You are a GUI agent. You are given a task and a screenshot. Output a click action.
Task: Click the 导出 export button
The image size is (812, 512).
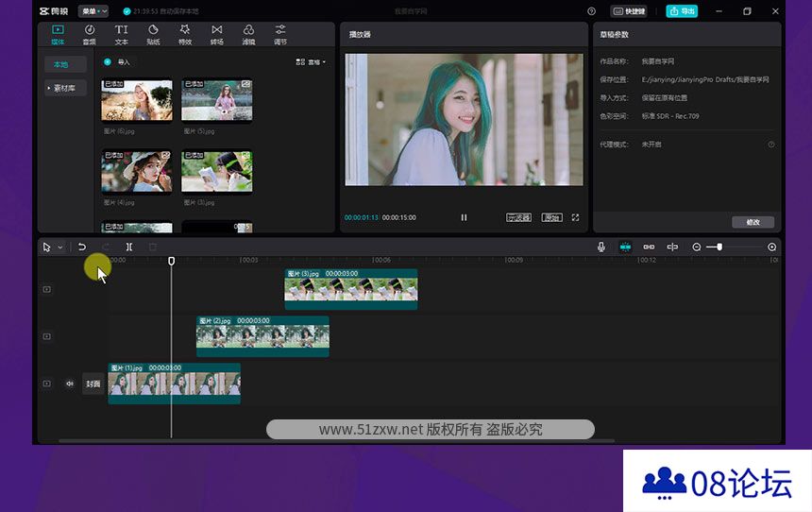[x=682, y=11]
